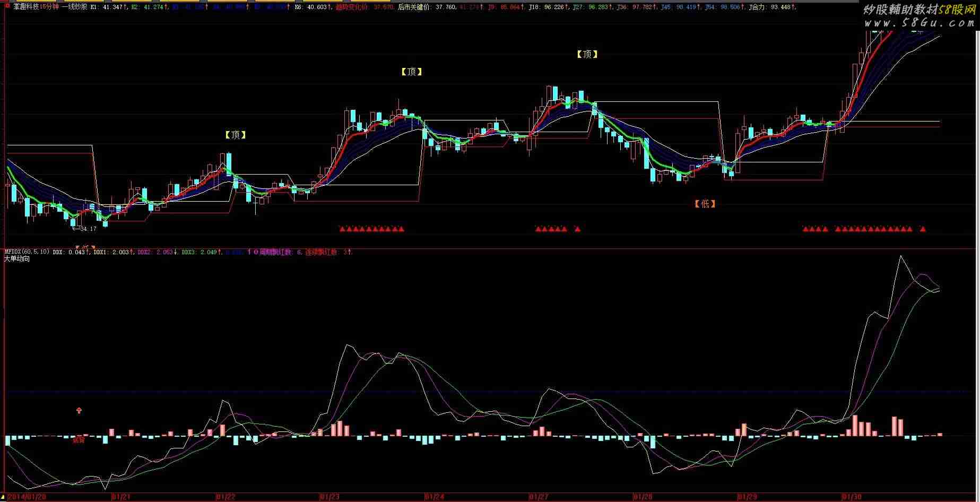Image resolution: width=980 pixels, height=502 pixels.
Task: Click the red up-arrow signal above 减货
Action: pyautogui.click(x=79, y=410)
